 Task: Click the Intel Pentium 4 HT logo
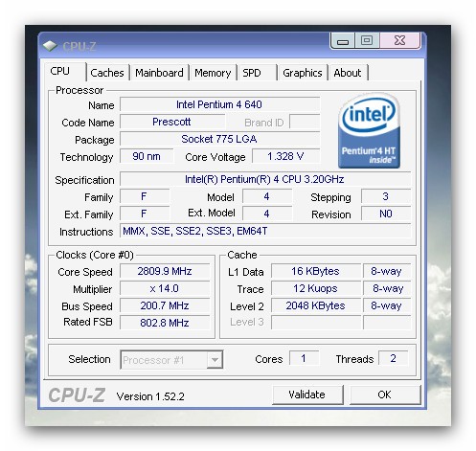coord(369,130)
